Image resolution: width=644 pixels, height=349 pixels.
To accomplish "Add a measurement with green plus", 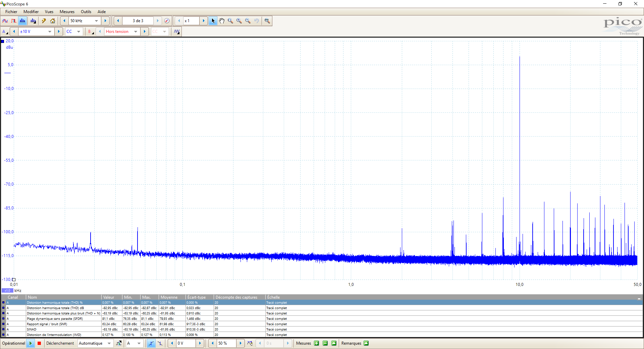I will [316, 343].
